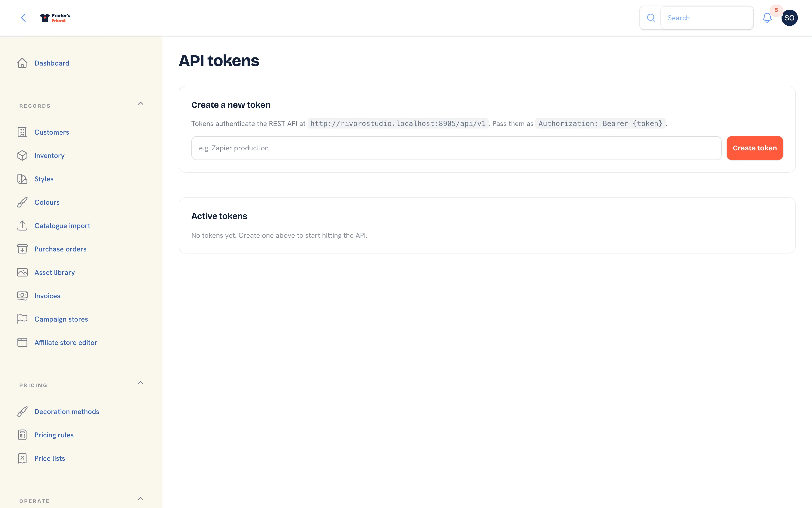This screenshot has height=508, width=812.
Task: Click the Create token button
Action: coord(755,148)
